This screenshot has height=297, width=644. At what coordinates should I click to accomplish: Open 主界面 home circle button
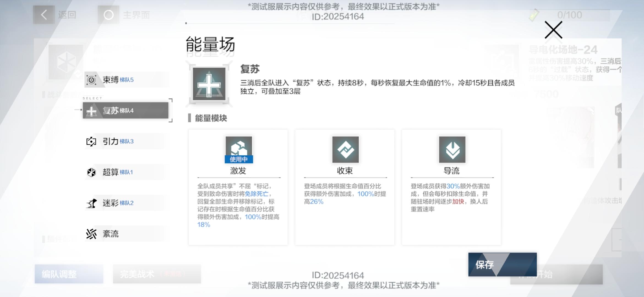click(x=108, y=15)
